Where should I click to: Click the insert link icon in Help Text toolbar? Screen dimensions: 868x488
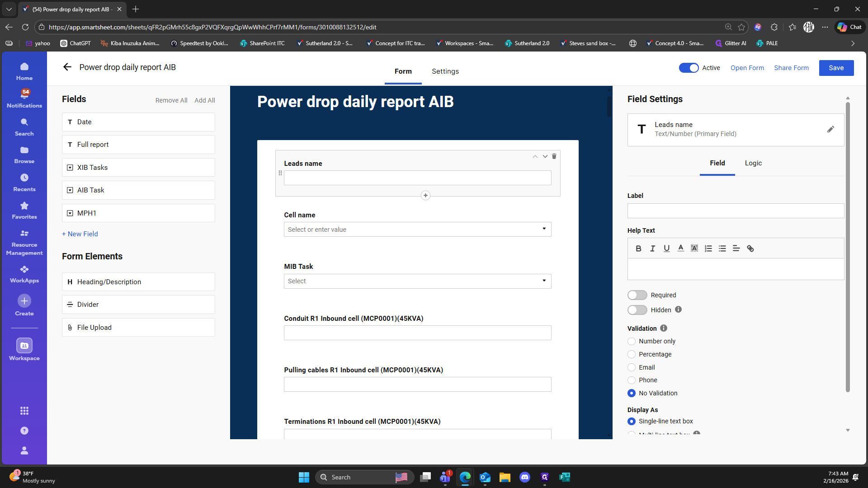click(x=750, y=249)
